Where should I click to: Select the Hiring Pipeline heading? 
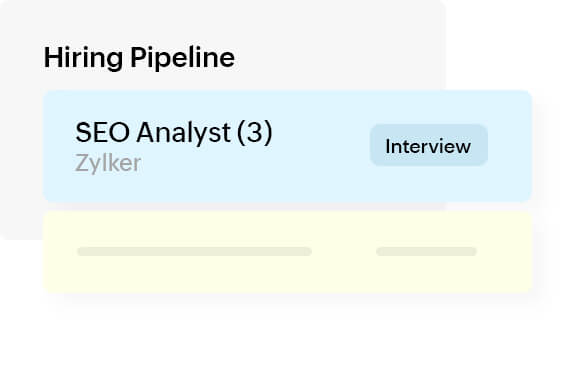[139, 58]
